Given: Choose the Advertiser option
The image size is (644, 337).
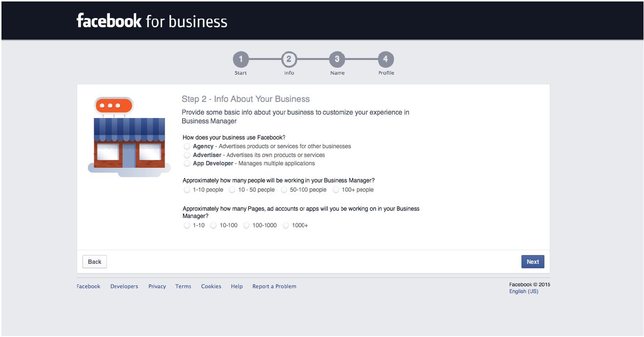Looking at the screenshot, I should pos(187,155).
